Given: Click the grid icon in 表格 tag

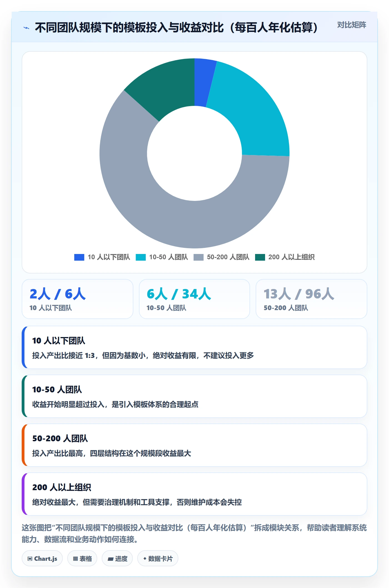Looking at the screenshot, I should [76, 559].
